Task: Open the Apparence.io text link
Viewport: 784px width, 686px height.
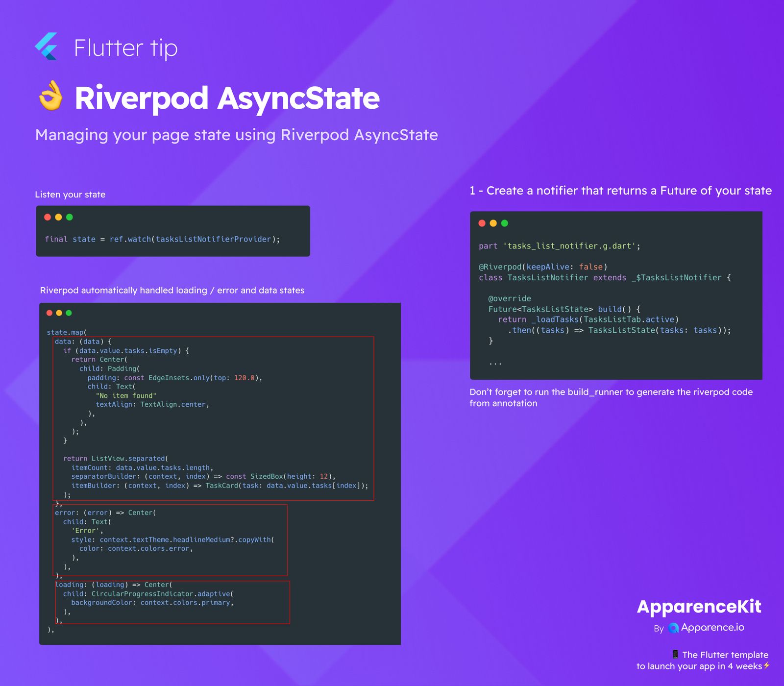Action: (712, 628)
